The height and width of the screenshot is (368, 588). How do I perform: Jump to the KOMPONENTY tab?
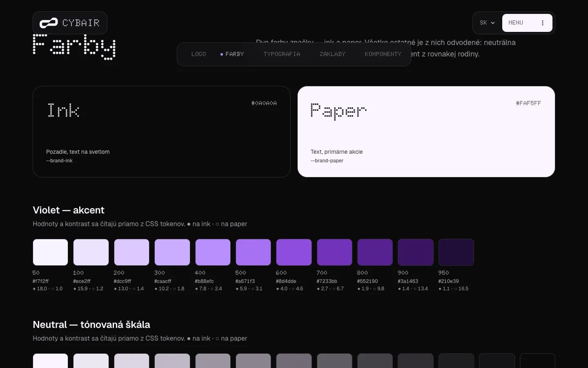point(383,54)
